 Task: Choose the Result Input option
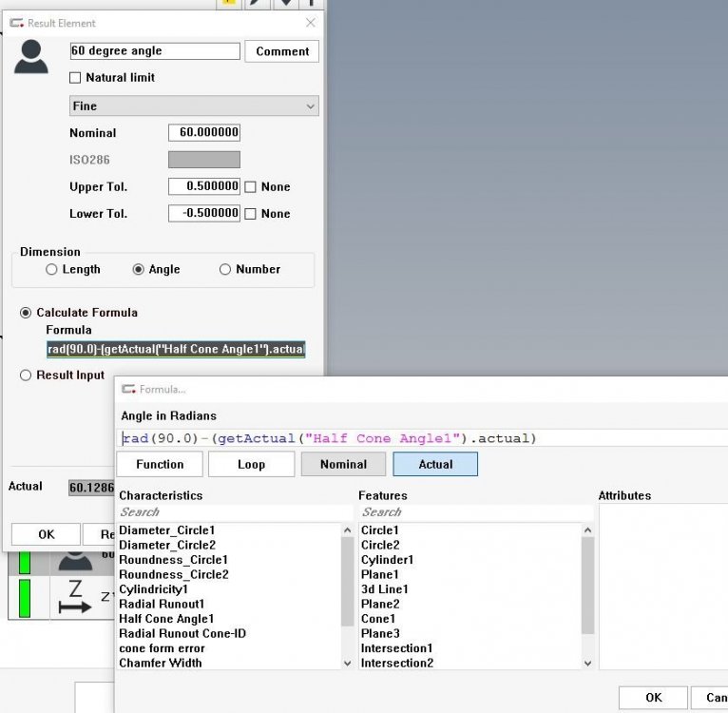coord(26,376)
